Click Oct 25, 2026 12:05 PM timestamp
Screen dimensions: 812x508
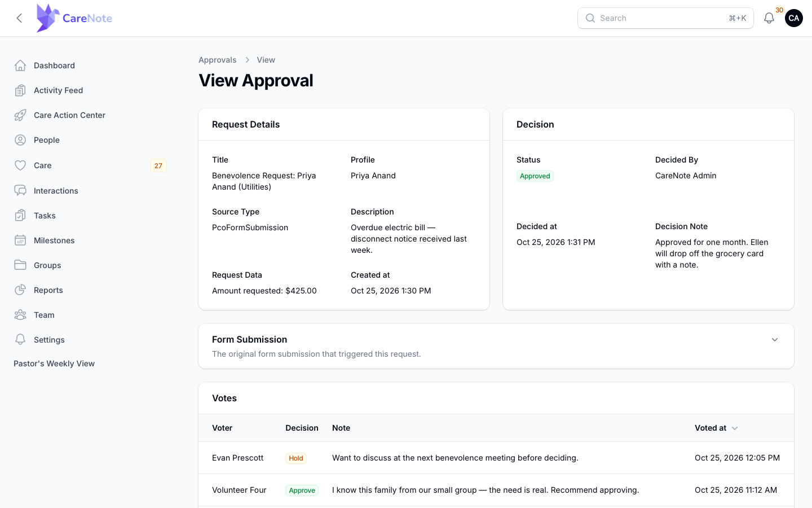click(737, 458)
